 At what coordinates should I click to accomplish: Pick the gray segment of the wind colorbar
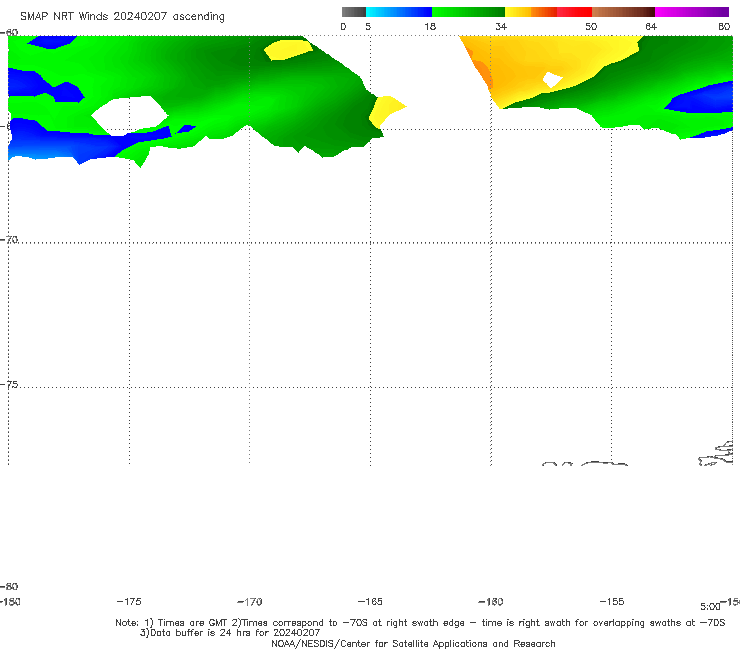coord(353,12)
